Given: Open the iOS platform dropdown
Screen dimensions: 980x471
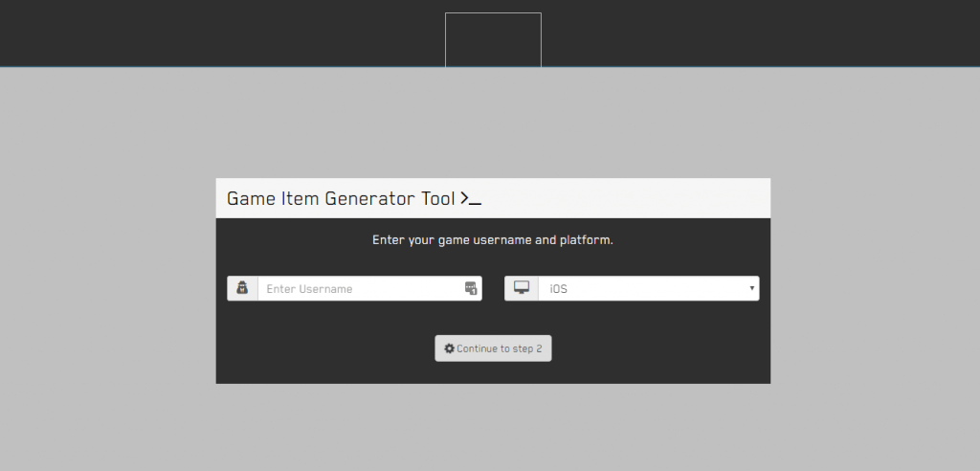Looking at the screenshot, I should [649, 288].
